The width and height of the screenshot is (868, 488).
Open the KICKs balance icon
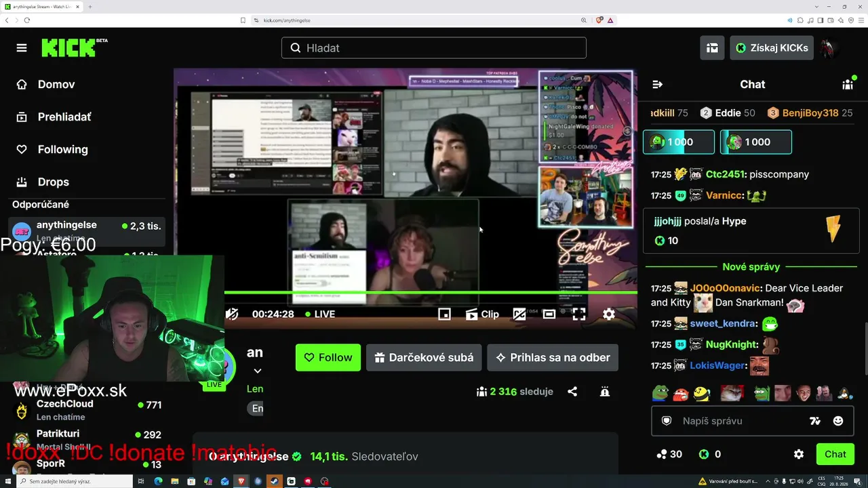tap(704, 454)
